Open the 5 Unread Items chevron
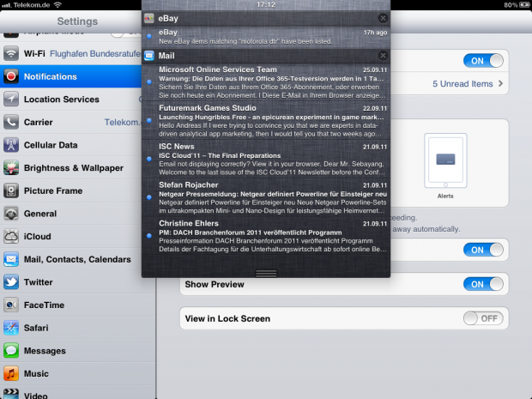The height and width of the screenshot is (399, 532). [x=500, y=84]
